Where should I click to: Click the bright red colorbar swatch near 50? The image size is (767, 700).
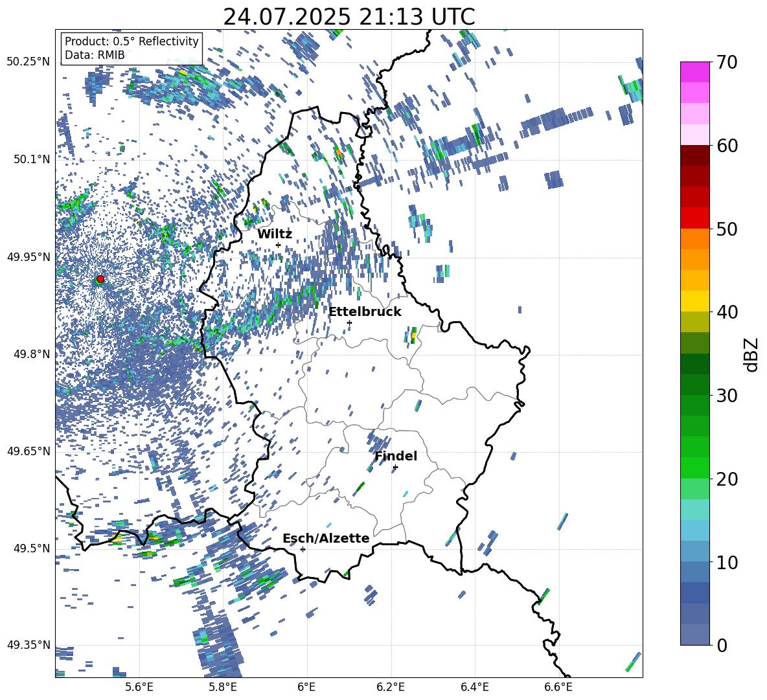[695, 218]
